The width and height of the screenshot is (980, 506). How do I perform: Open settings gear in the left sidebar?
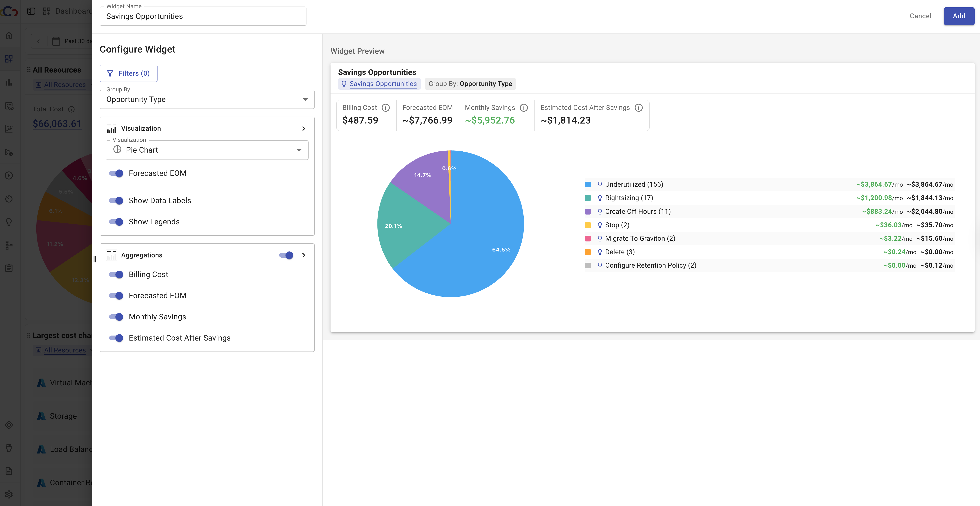pos(9,494)
